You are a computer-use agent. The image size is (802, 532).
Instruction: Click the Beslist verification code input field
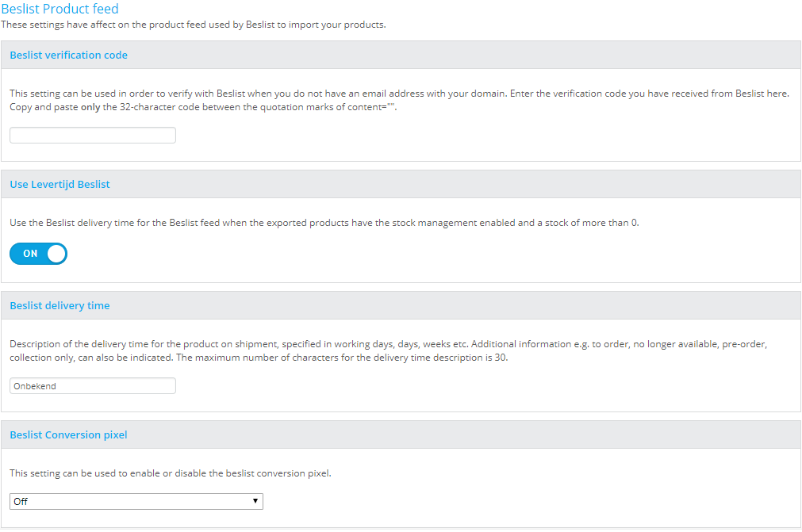pyautogui.click(x=93, y=136)
